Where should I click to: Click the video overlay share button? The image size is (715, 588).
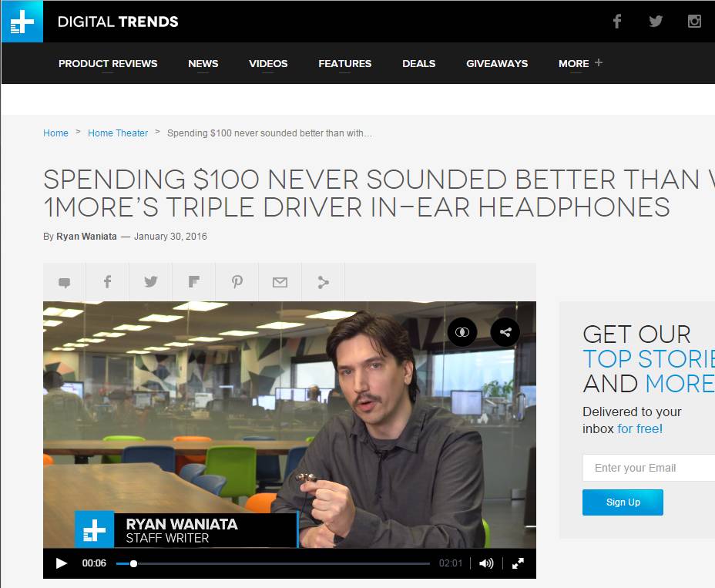[x=505, y=332]
